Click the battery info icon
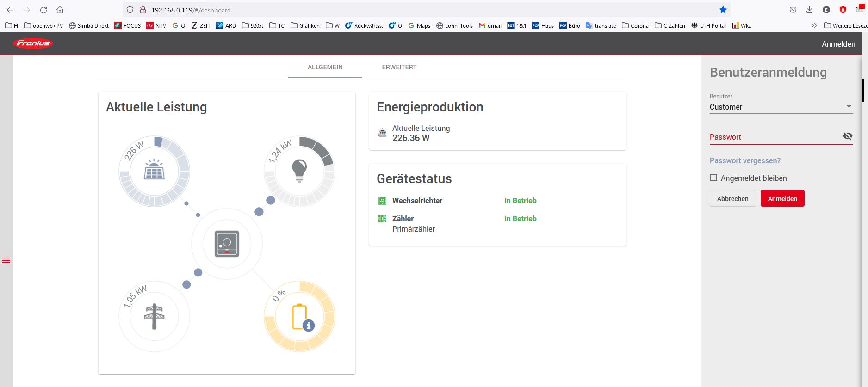Image resolution: width=868 pixels, height=387 pixels. pos(309,325)
